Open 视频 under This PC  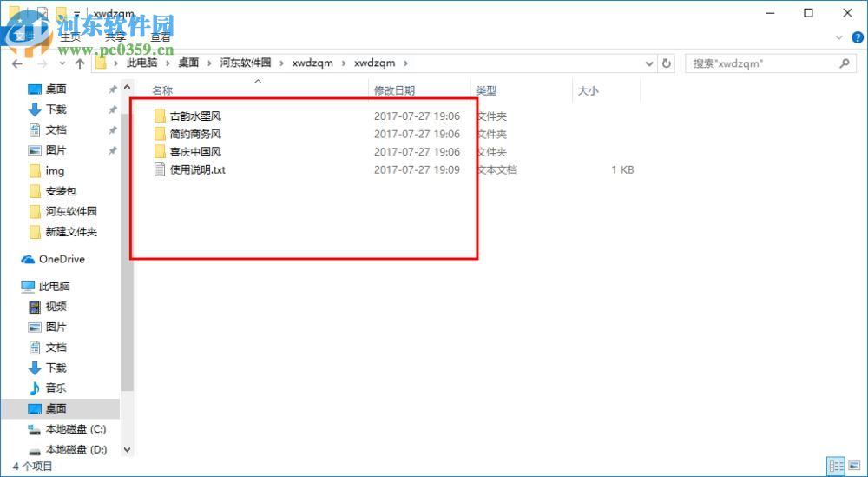coord(56,307)
